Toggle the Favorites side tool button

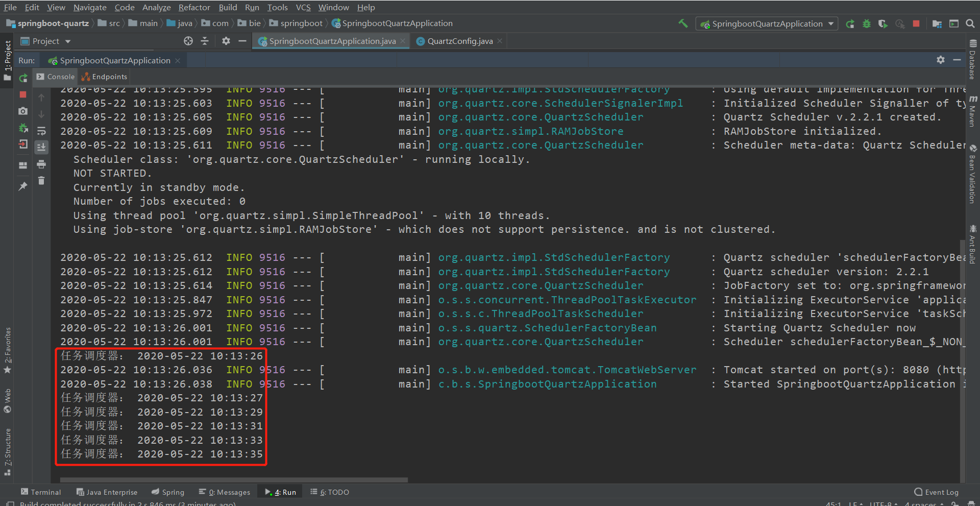point(7,350)
